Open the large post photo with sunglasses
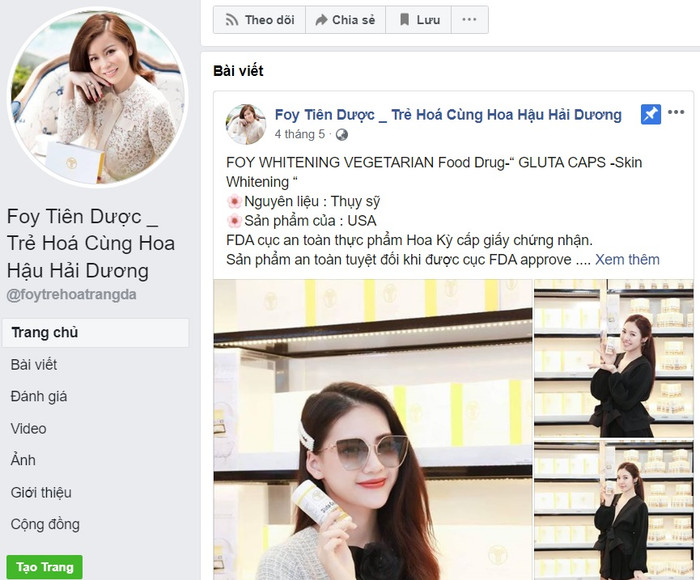 372,430
